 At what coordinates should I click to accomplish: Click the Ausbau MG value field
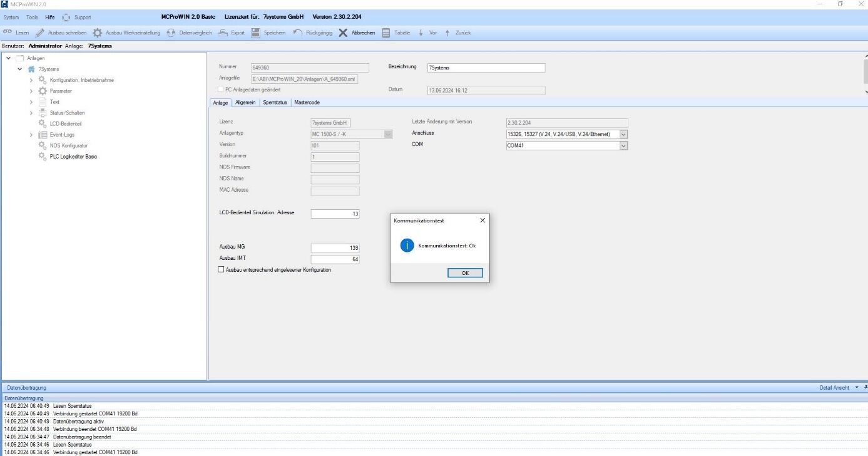(x=335, y=248)
